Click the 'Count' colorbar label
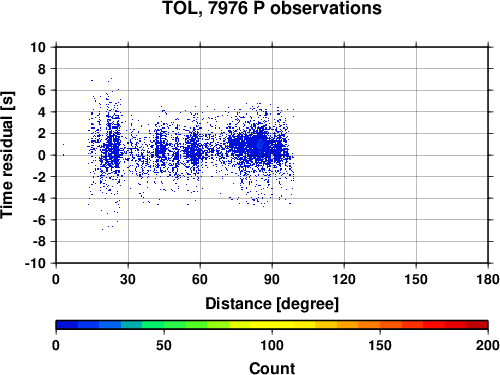 (272, 368)
